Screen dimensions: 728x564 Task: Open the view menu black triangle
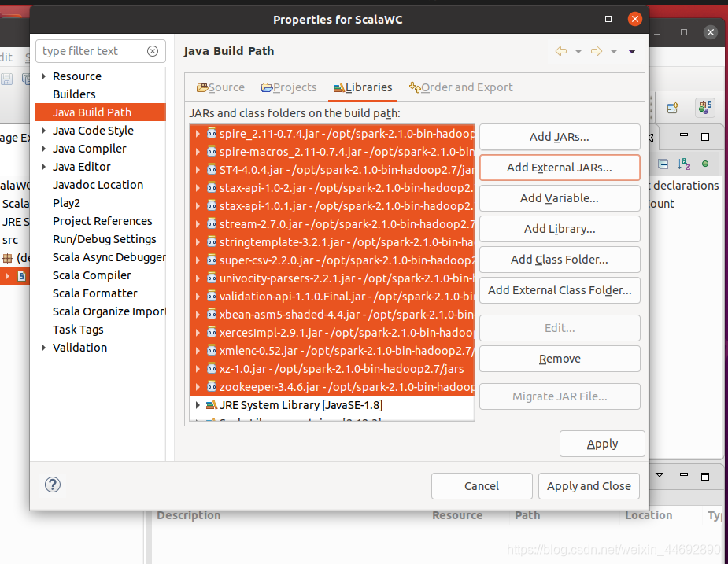pyautogui.click(x=632, y=52)
